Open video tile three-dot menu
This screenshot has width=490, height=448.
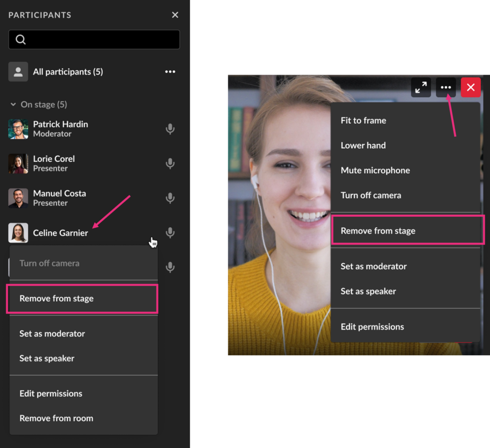coord(446,88)
